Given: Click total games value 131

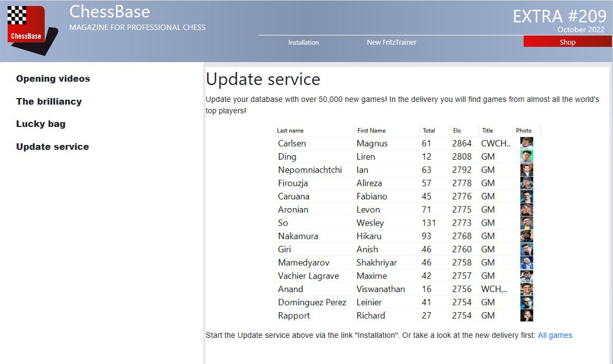Looking at the screenshot, I should click(x=428, y=223).
